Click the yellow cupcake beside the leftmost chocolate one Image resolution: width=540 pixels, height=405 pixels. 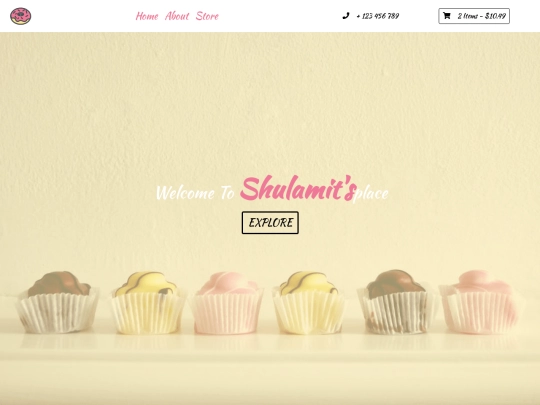tap(147, 303)
